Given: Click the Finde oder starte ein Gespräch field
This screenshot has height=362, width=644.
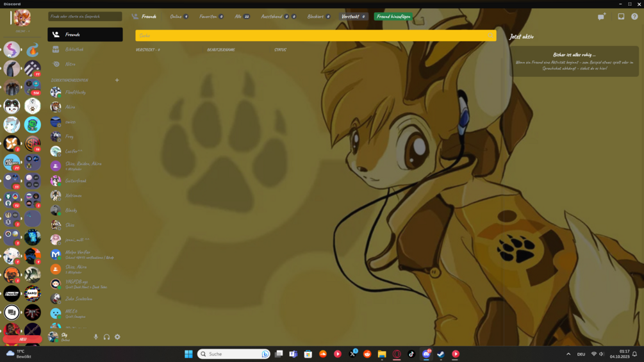Looking at the screenshot, I should (85, 17).
